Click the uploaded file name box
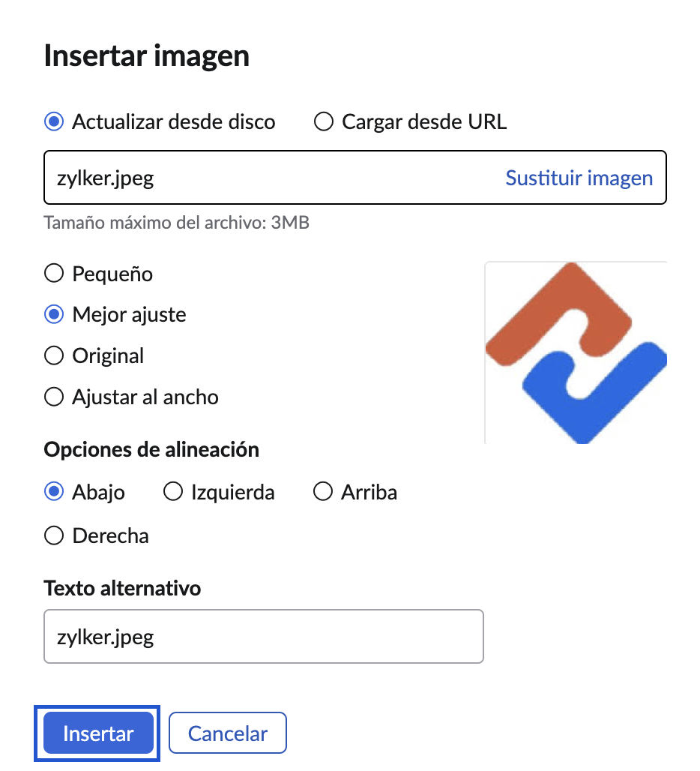The width and height of the screenshot is (700, 771). (270, 178)
